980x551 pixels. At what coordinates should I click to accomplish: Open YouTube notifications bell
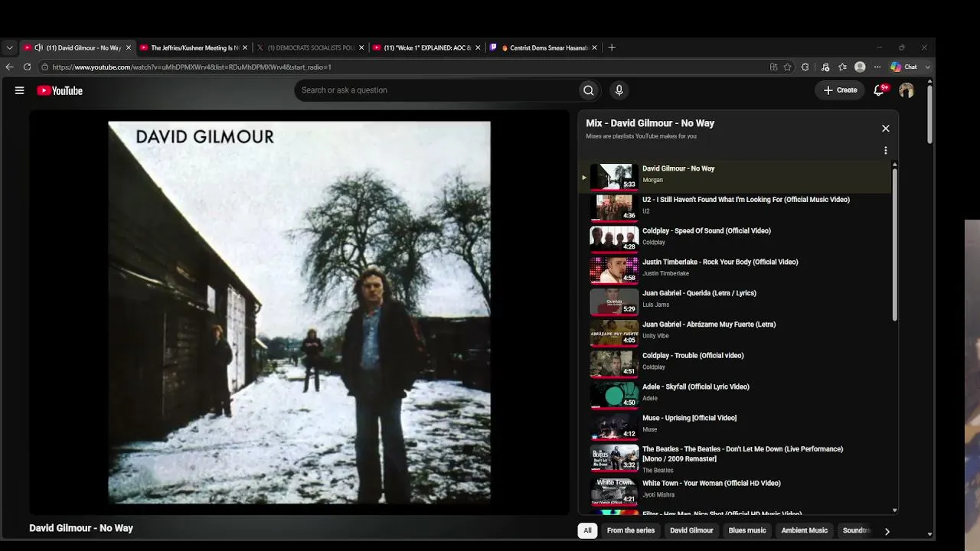coord(880,90)
